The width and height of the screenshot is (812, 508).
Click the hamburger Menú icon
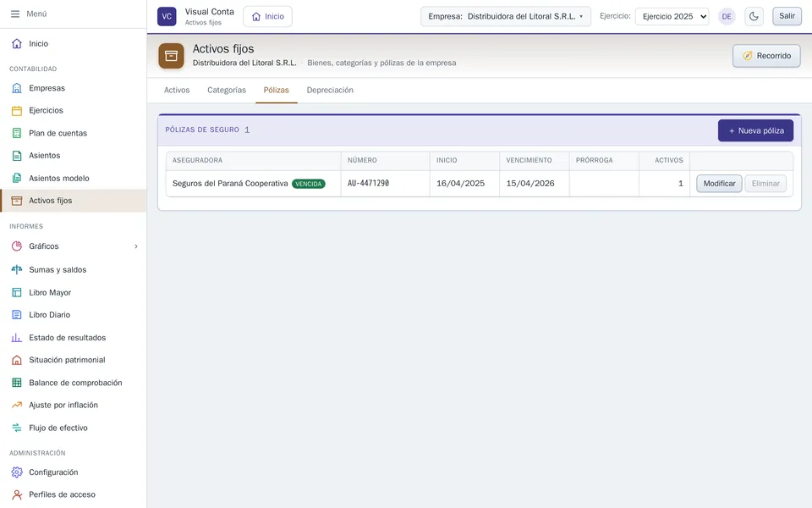15,14
